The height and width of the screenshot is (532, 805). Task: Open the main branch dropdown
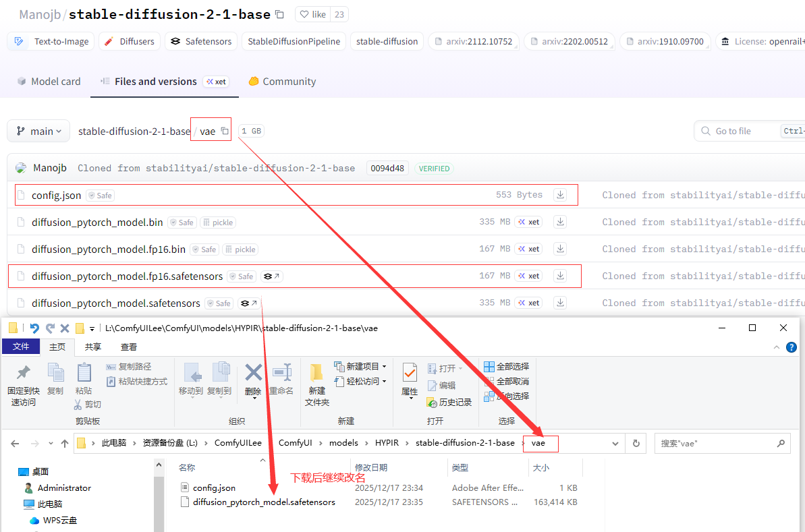click(38, 131)
